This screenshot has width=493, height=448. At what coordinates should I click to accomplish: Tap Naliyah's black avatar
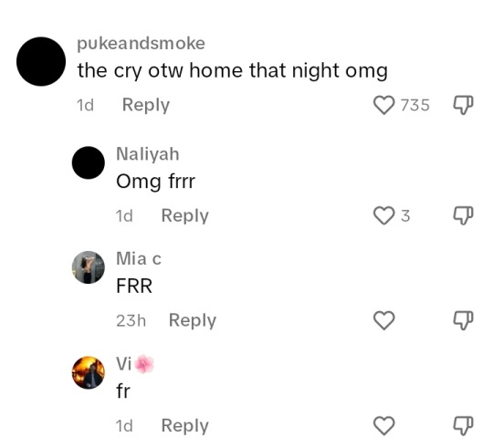89,162
